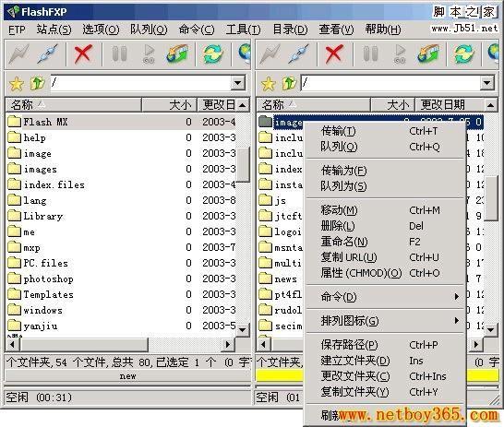Click the connect lightning icon in left toolbar
Image resolution: width=504 pixels, height=427 pixels.
click(x=19, y=53)
